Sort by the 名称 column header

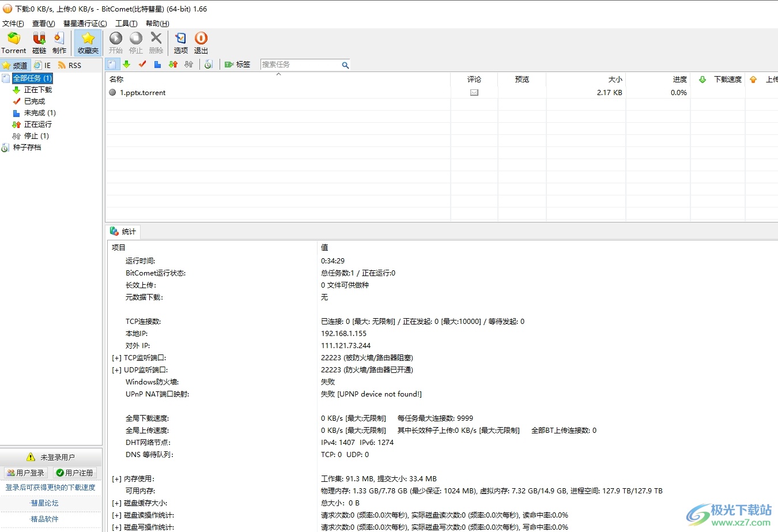coord(278,80)
